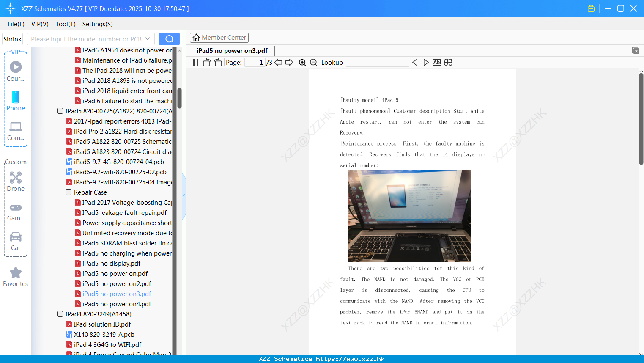Open Unlimited recovery mode case
Screen dimensions: 644x363
(127, 233)
